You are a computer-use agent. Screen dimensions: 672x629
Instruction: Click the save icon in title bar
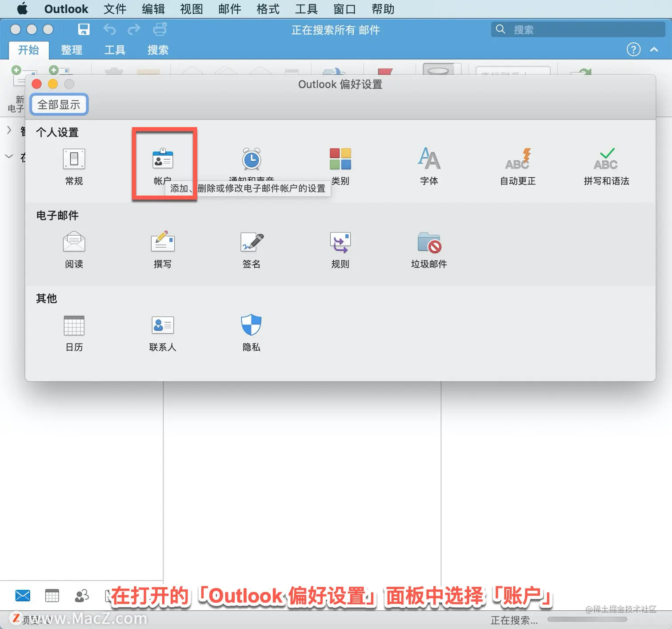point(84,29)
